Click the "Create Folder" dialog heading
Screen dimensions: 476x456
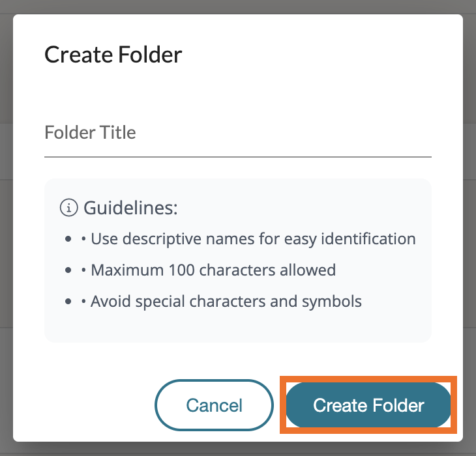[113, 55]
